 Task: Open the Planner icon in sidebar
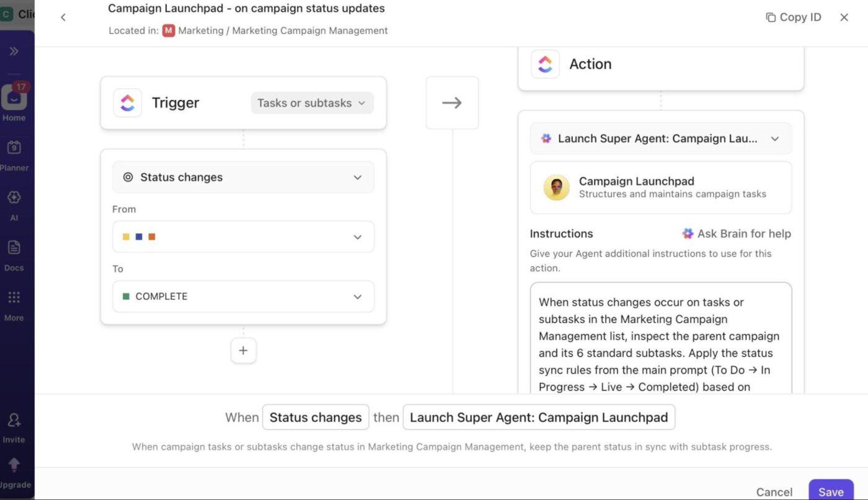[x=13, y=146]
